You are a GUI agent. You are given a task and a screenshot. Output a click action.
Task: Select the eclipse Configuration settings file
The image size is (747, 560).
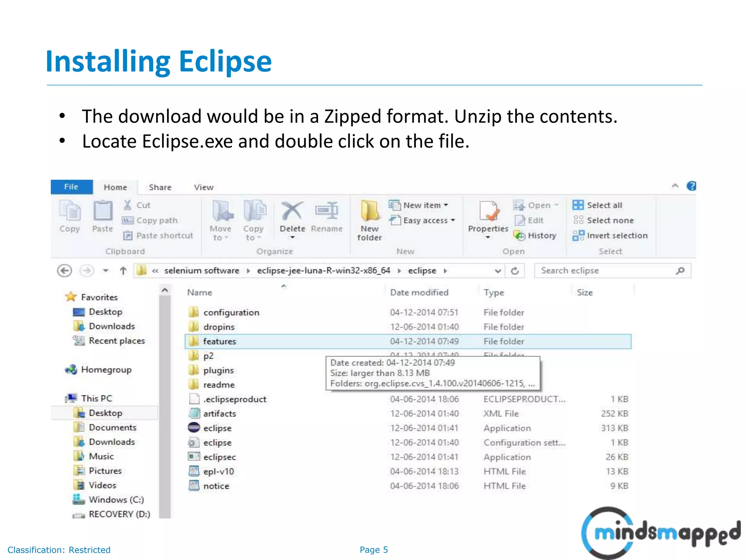pyautogui.click(x=408, y=443)
